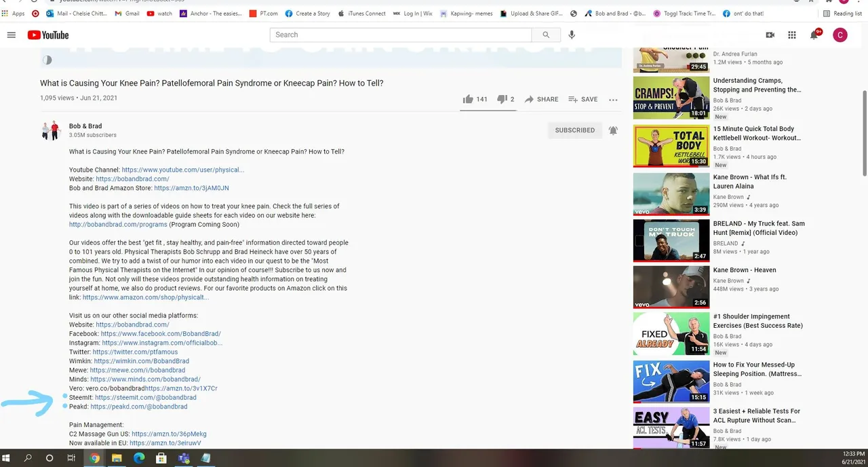Open the Toggl Track bookmark
The width and height of the screenshot is (868, 467).
tap(684, 14)
